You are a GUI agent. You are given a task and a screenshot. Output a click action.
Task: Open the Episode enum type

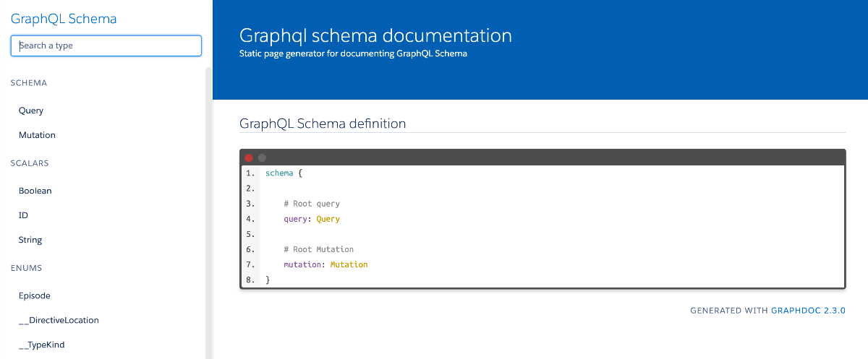coord(34,295)
